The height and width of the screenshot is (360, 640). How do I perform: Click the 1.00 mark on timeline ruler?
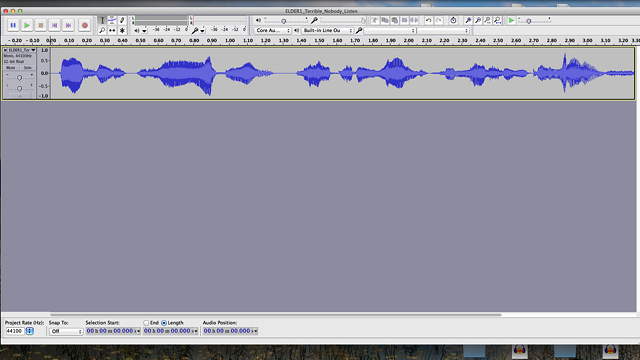click(230, 40)
